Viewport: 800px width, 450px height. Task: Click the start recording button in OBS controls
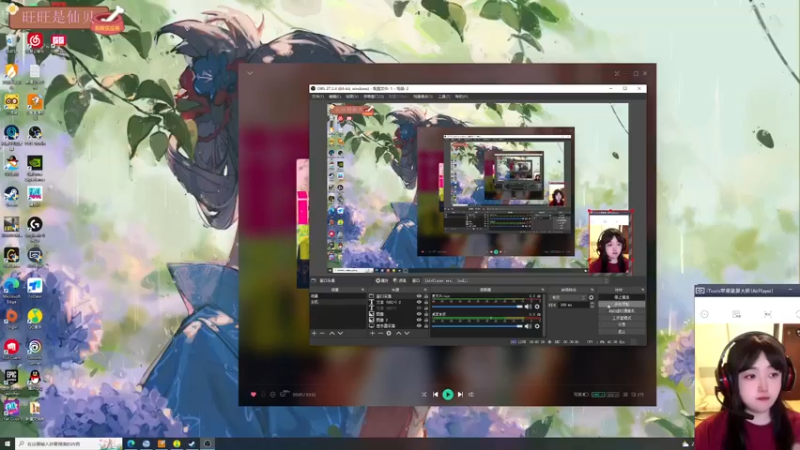pos(621,304)
